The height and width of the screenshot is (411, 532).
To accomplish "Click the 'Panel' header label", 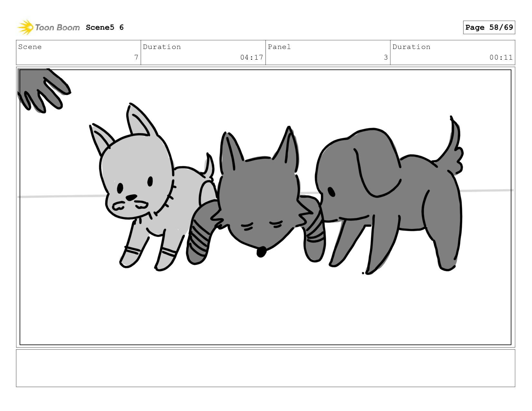I will click(279, 47).
